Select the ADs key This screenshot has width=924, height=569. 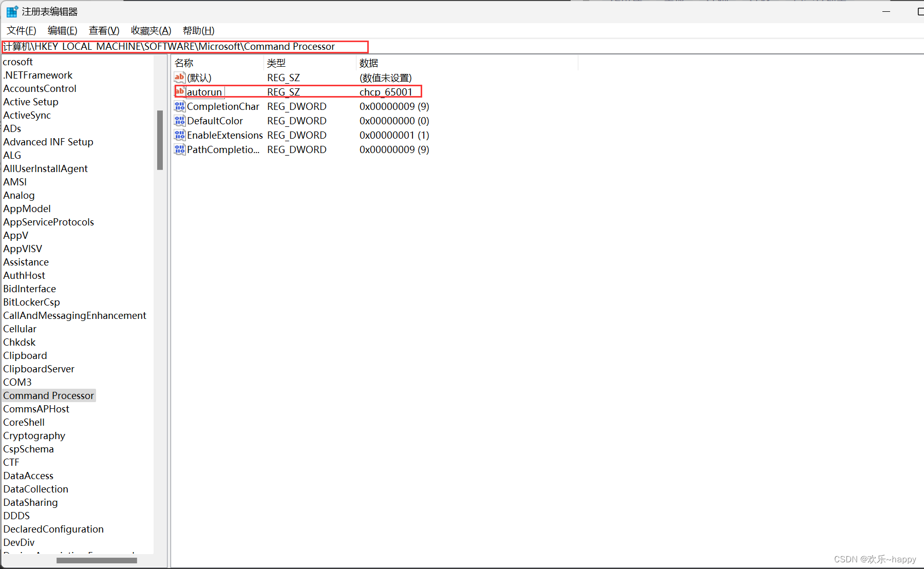click(x=12, y=128)
